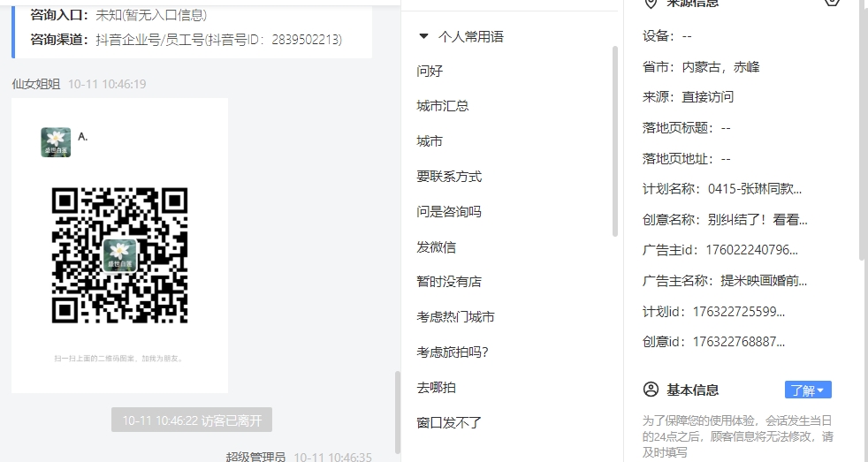Click 来源: 直接访问 entry
The width and height of the screenshot is (868, 462).
tap(688, 97)
